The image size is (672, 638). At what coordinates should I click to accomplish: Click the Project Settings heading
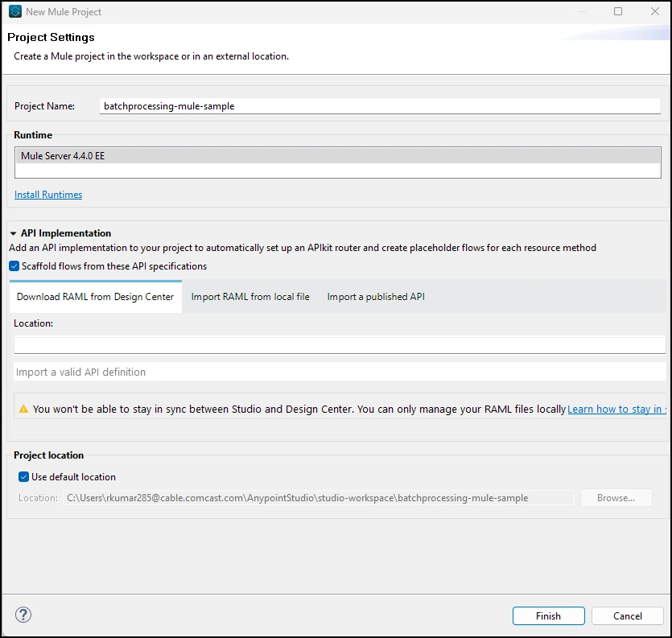click(51, 37)
